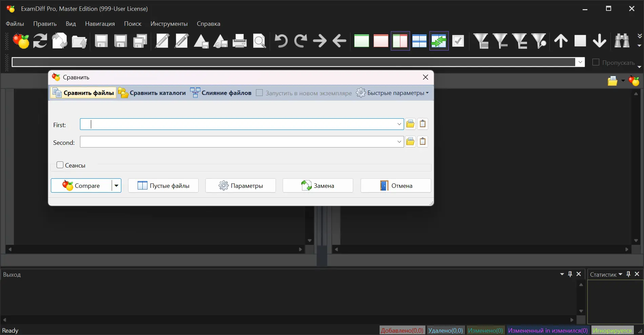Select the red single-pane view icon

coord(381,41)
